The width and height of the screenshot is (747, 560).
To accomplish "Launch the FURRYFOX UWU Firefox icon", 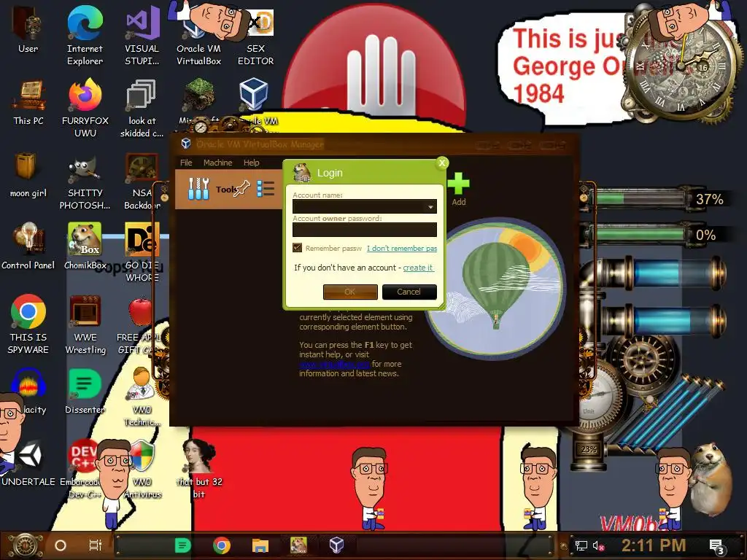I will click(x=85, y=108).
